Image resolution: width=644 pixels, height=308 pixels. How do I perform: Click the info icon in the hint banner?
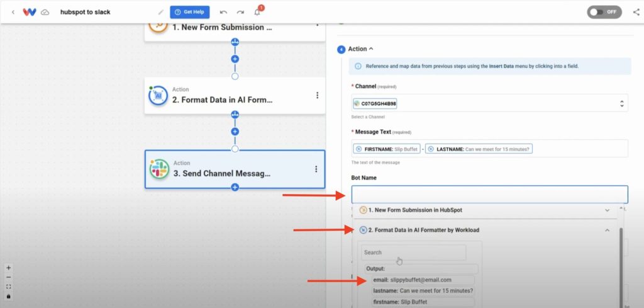[x=358, y=66]
